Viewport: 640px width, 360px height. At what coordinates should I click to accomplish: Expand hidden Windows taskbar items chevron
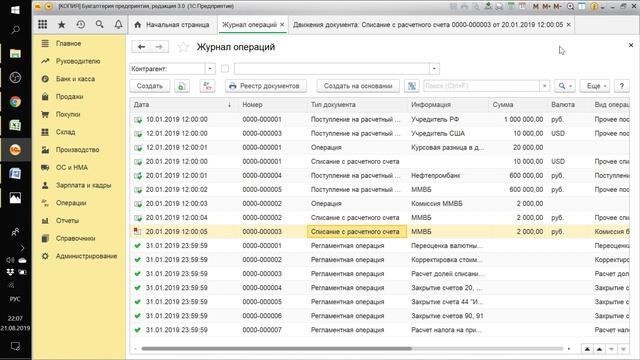pos(22,248)
